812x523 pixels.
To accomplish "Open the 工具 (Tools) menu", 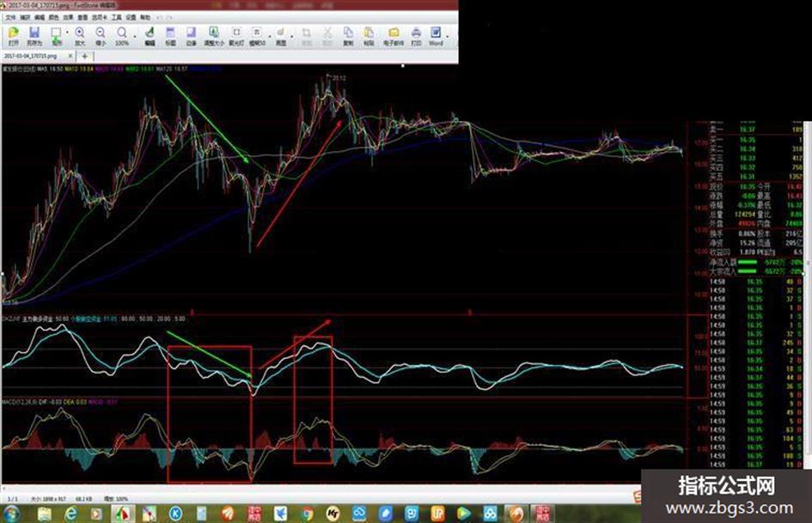I will click(117, 17).
